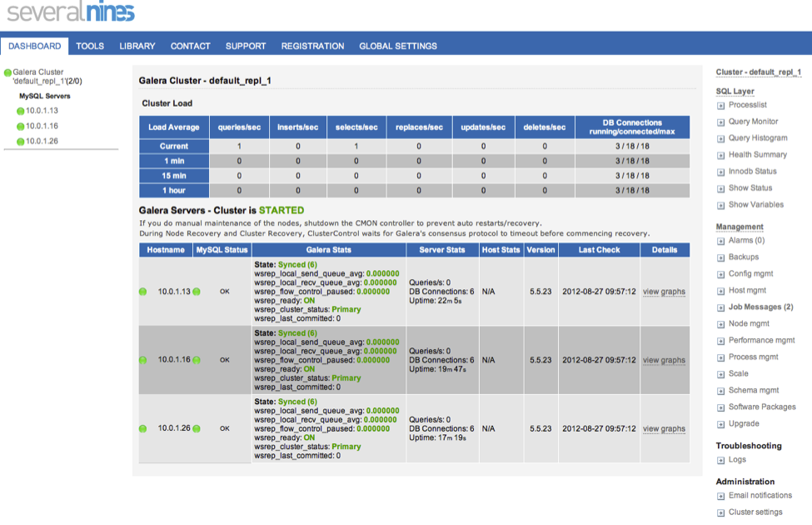Expand the Health Summary plus icon
The height and width of the screenshot is (525, 812).
click(720, 156)
